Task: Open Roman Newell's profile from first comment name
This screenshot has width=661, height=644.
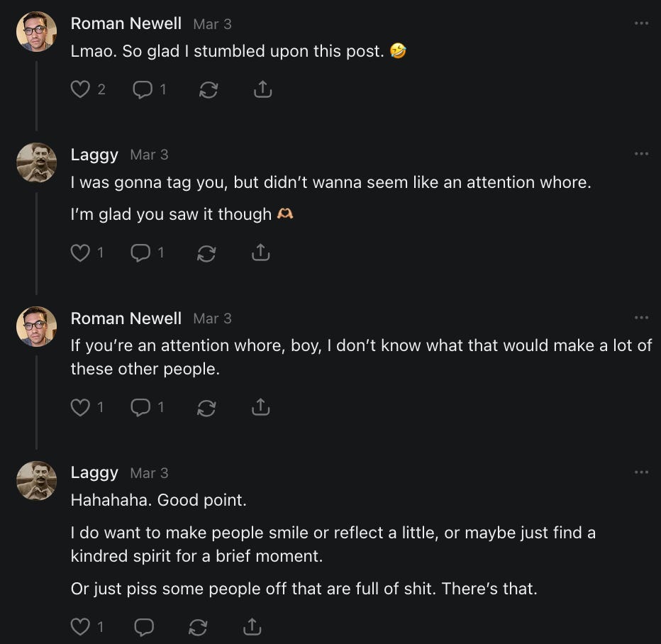Action: click(x=126, y=23)
